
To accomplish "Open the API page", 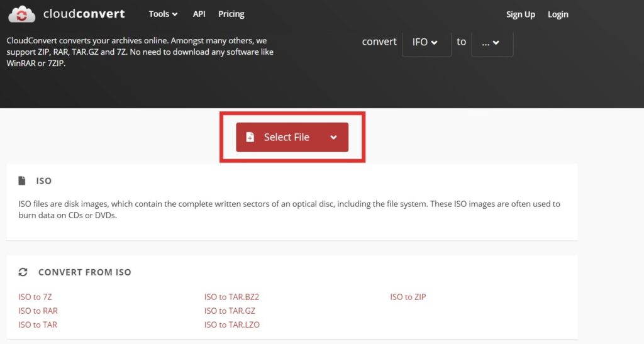I will pyautogui.click(x=199, y=14).
